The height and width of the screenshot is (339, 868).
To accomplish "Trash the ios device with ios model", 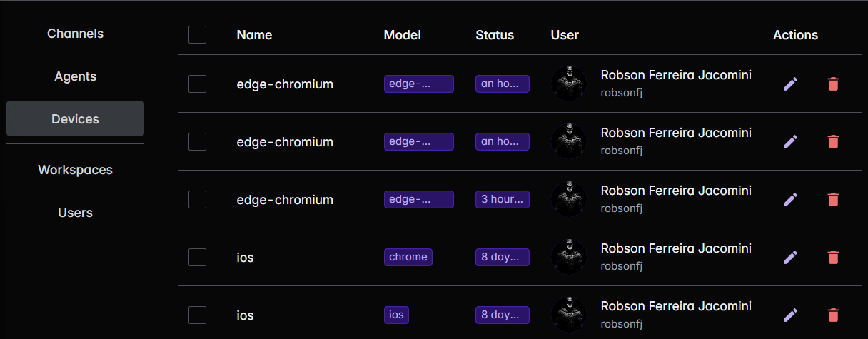I will pos(833,315).
